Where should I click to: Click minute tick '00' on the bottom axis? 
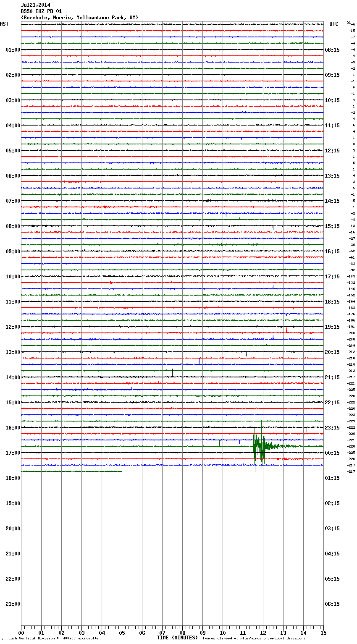(x=21, y=633)
